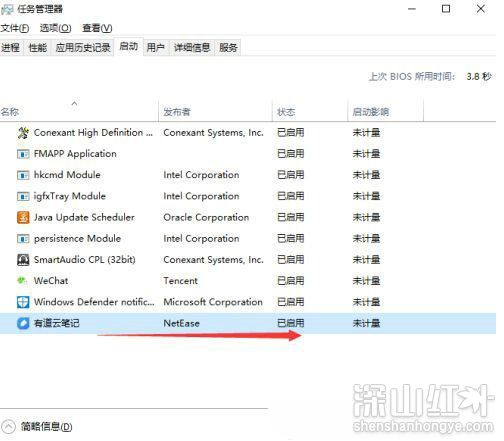This screenshot has width=504, height=441.
Task: Click Conexant Systems publisher in SmartAudio row
Action: [x=213, y=260]
